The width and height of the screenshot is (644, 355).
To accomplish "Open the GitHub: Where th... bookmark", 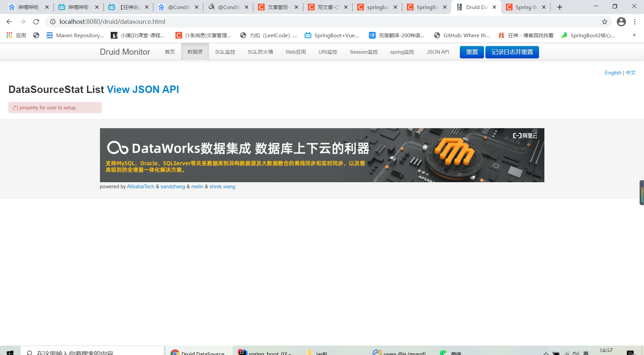I will tap(462, 35).
